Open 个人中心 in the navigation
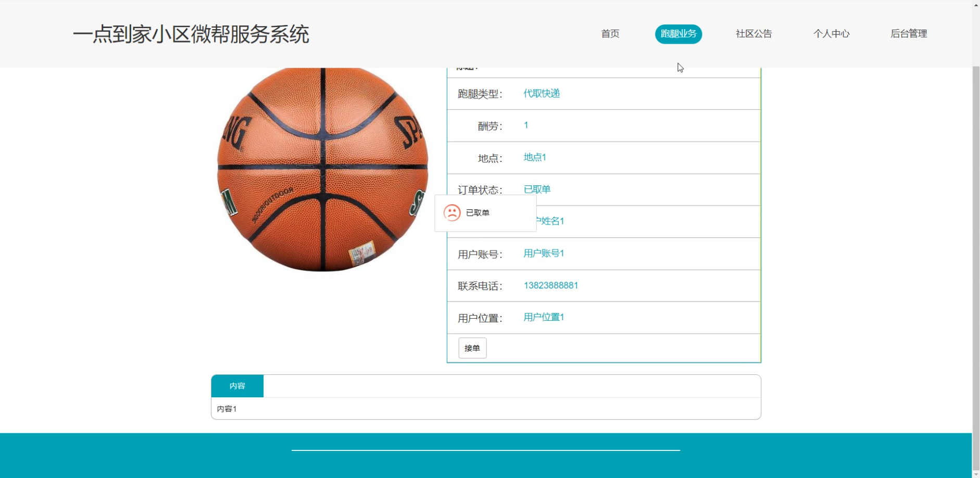The height and width of the screenshot is (478, 980). click(831, 34)
